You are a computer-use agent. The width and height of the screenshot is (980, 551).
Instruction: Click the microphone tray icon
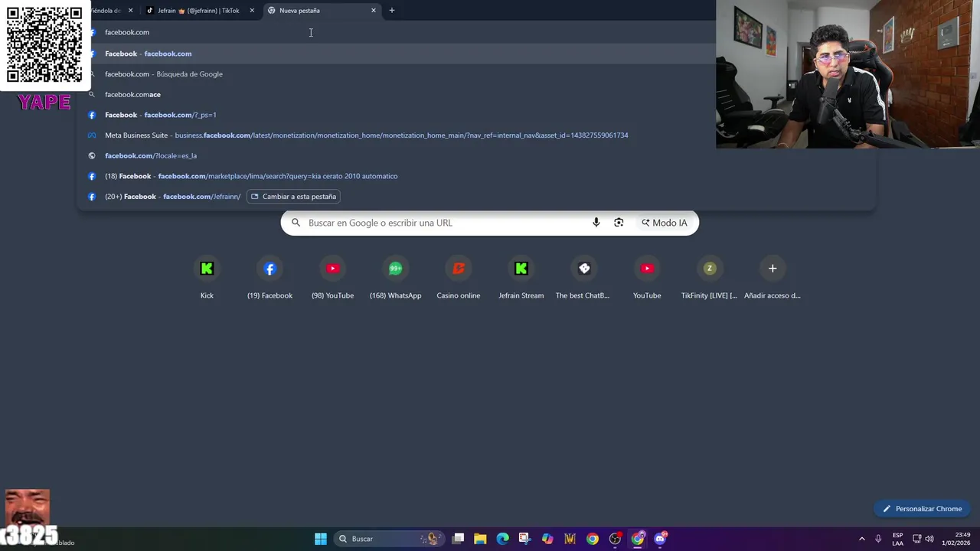point(878,539)
